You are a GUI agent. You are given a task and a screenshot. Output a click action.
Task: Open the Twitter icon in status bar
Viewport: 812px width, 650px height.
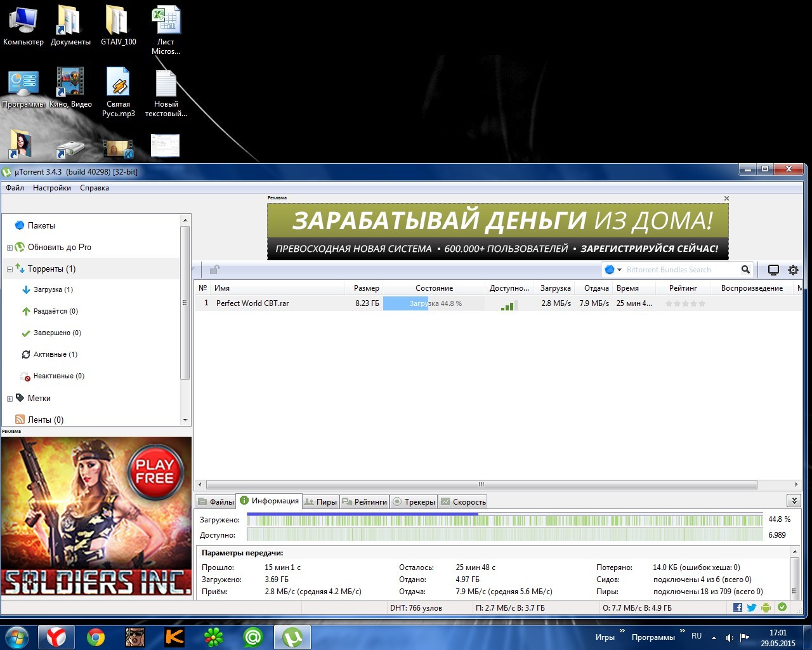pyautogui.click(x=752, y=607)
